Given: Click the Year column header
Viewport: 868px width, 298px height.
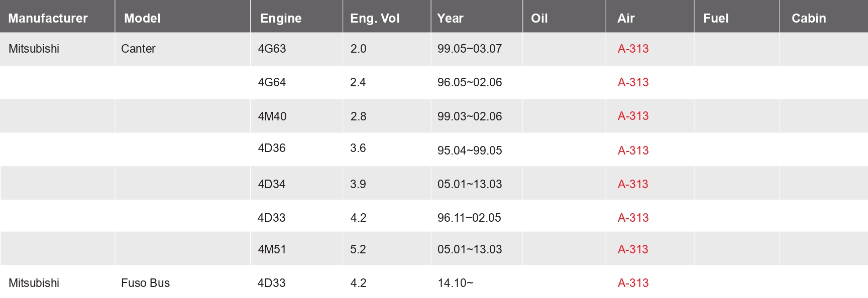Looking at the screenshot, I should point(450,19).
